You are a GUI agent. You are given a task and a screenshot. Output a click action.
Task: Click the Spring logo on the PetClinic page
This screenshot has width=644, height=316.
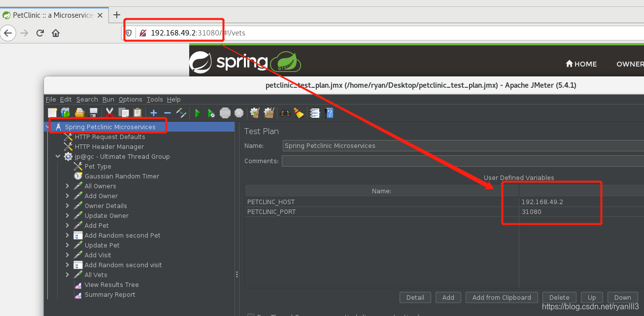coord(245,62)
